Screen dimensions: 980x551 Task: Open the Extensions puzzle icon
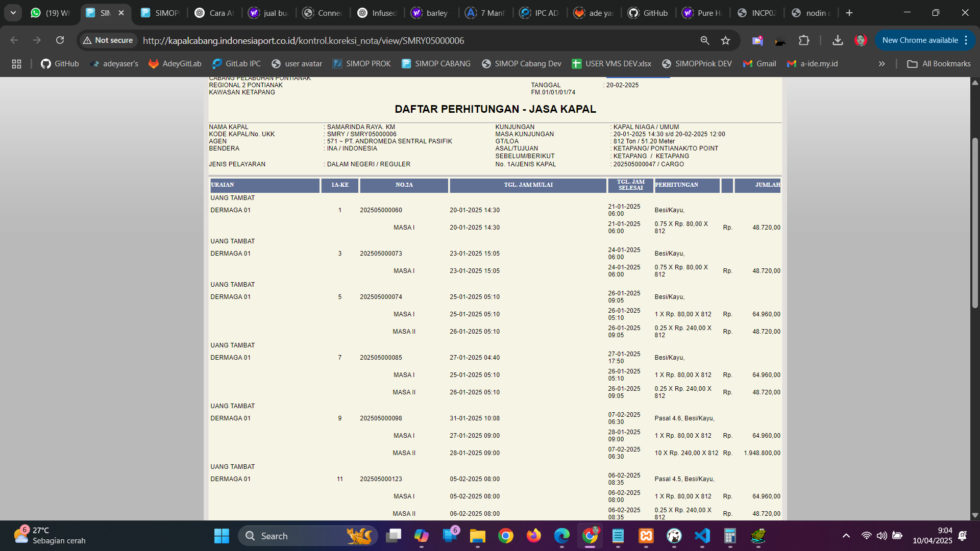pos(804,40)
